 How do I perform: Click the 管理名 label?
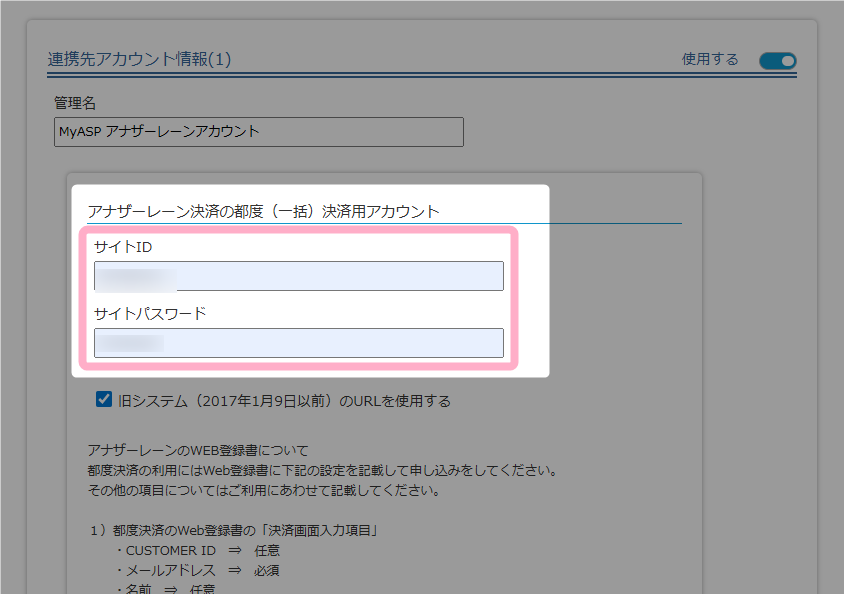(75, 103)
